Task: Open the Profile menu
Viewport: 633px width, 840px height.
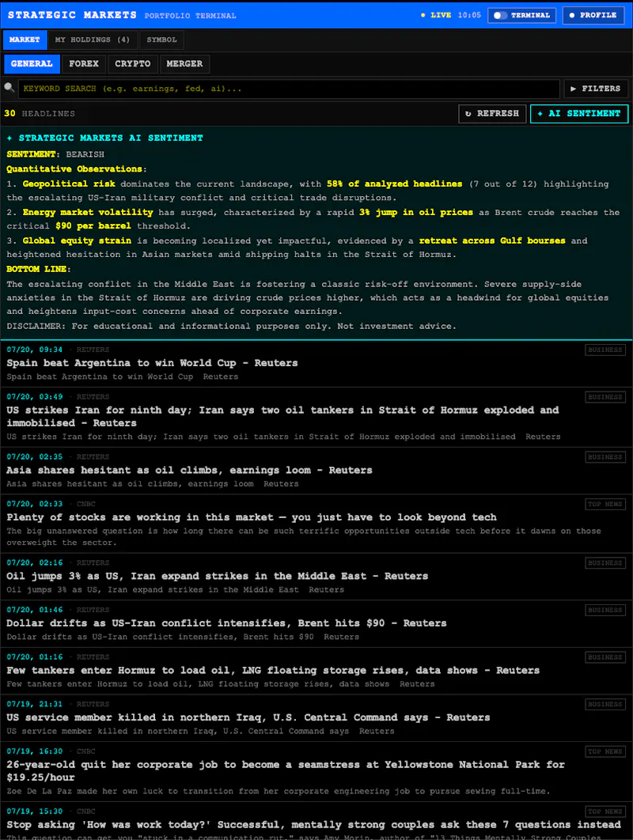Action: click(593, 15)
